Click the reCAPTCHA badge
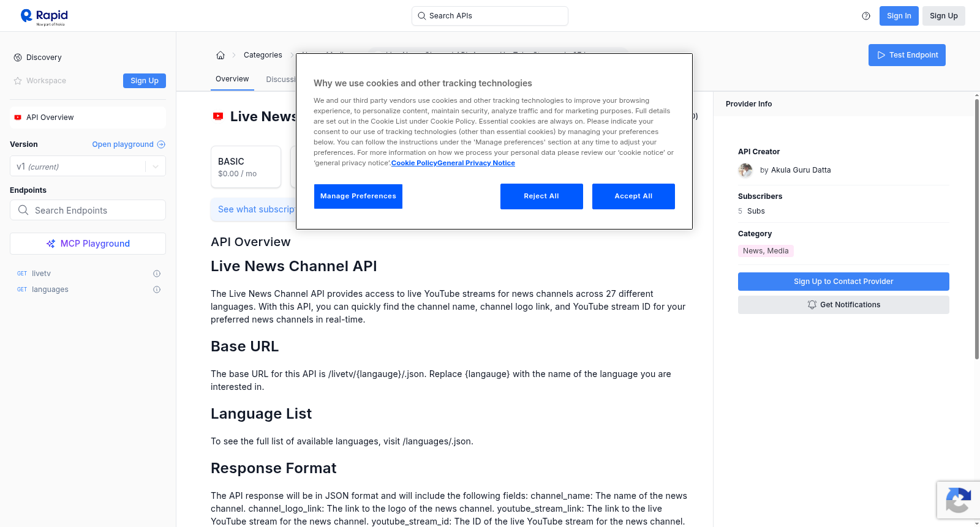 (x=959, y=500)
